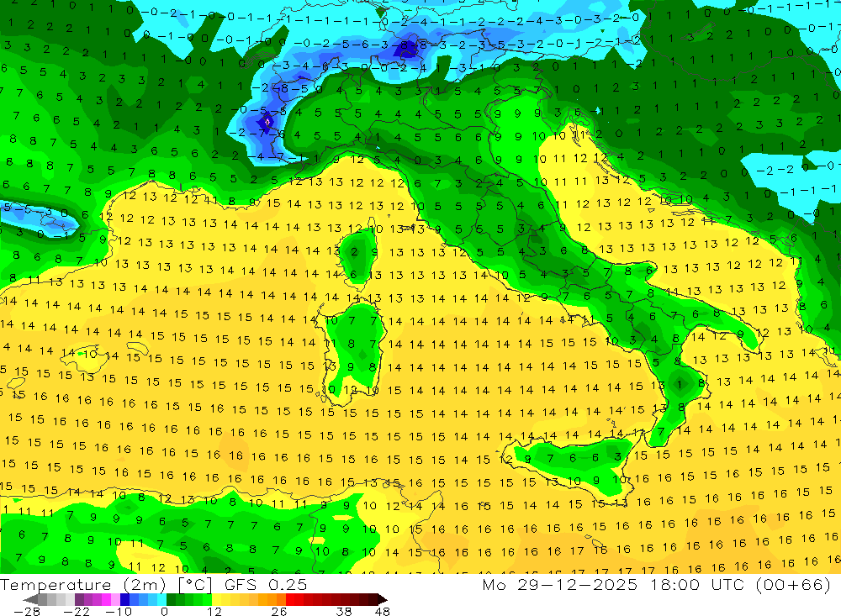Click the "Mo 29-12-2025" date text

click(x=560, y=584)
